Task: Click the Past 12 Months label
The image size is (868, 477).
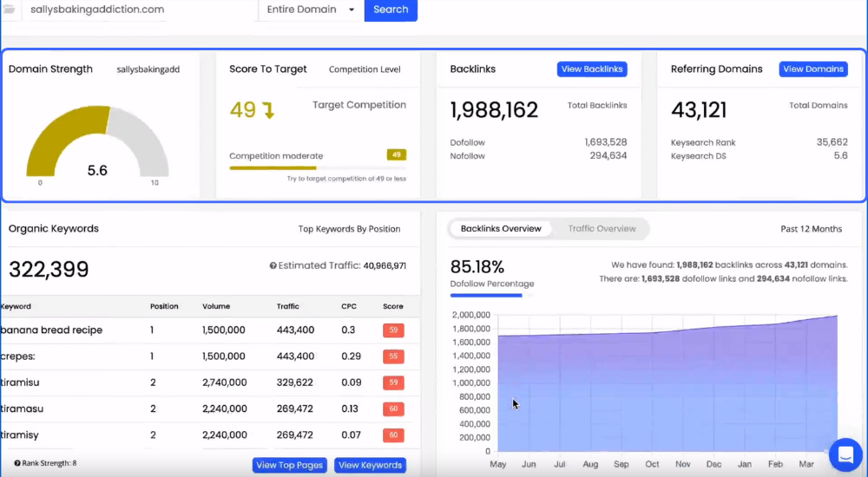Action: (x=812, y=229)
